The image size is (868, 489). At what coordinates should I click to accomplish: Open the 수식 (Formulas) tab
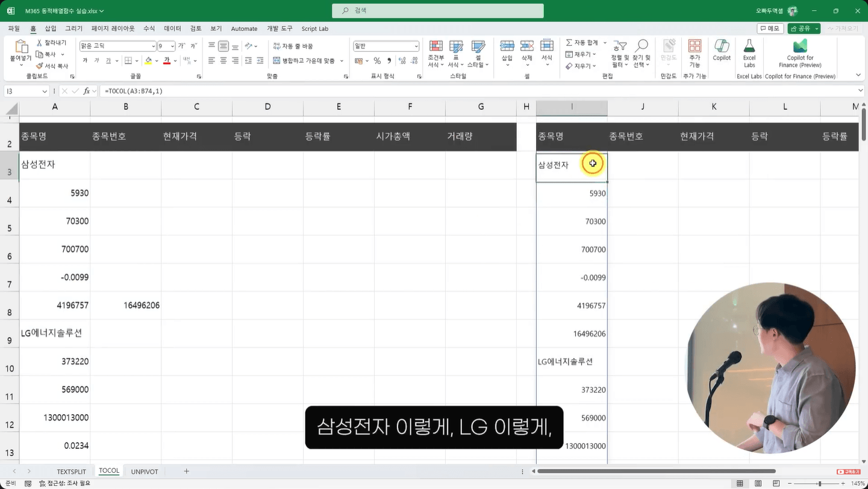(149, 28)
